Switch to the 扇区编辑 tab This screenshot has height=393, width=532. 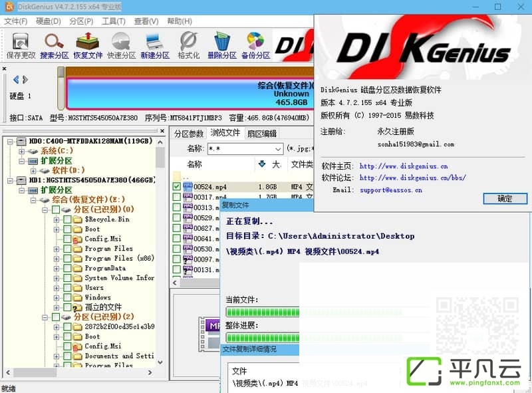pyautogui.click(x=261, y=134)
